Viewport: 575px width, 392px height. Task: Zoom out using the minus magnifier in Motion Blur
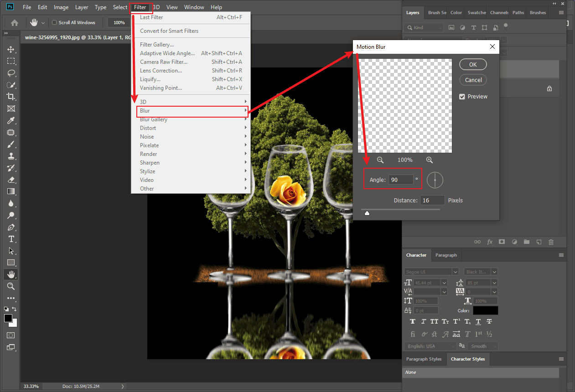click(x=380, y=160)
